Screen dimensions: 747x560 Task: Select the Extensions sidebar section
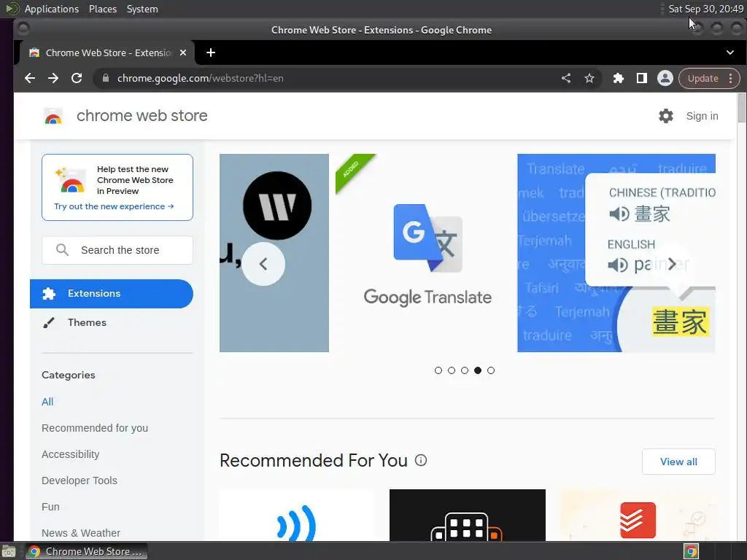(x=112, y=294)
